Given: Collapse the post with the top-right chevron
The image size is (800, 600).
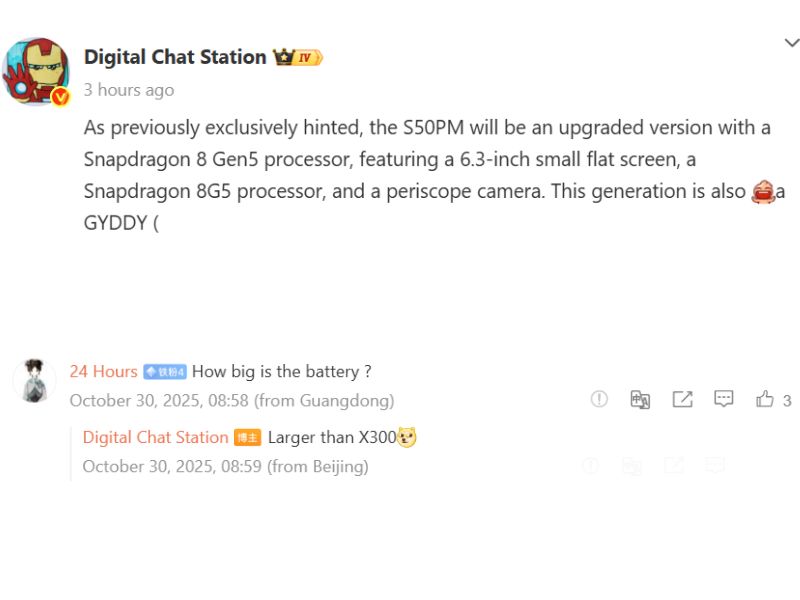Looking at the screenshot, I should 791,43.
